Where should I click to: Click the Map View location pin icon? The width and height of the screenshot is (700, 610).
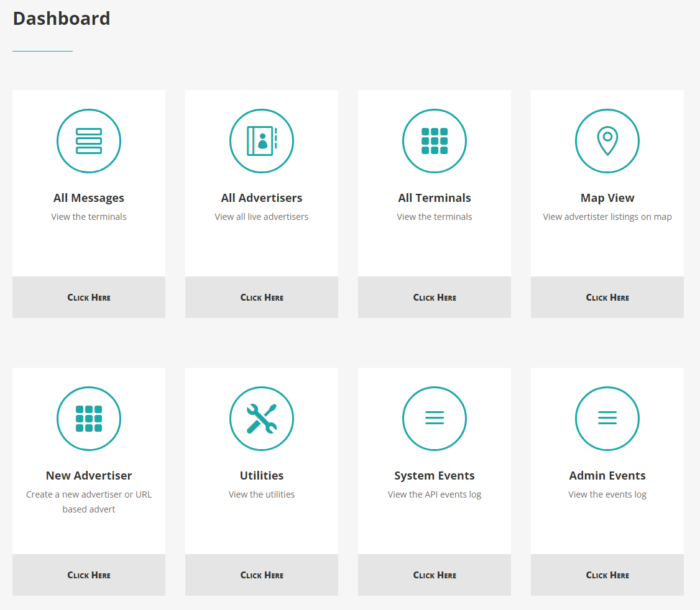[x=607, y=141]
